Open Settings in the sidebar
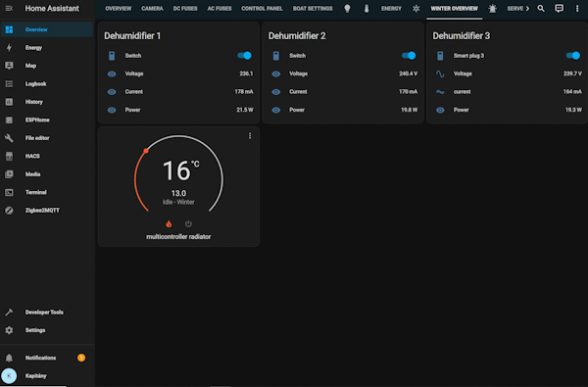The width and height of the screenshot is (588, 387). [x=47, y=330]
